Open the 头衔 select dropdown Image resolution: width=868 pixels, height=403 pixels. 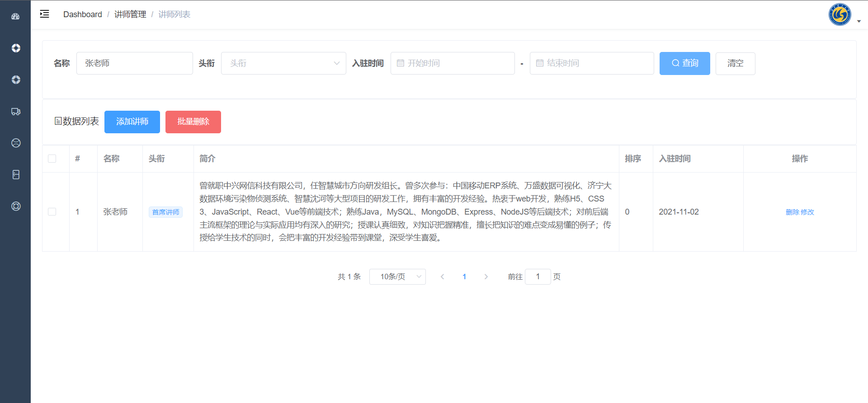[283, 63]
